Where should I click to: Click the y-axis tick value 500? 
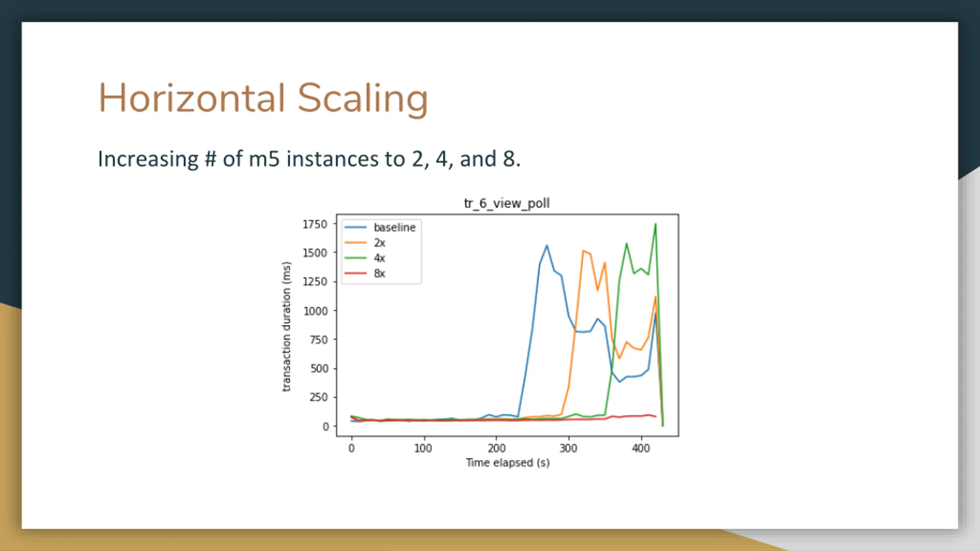click(319, 368)
